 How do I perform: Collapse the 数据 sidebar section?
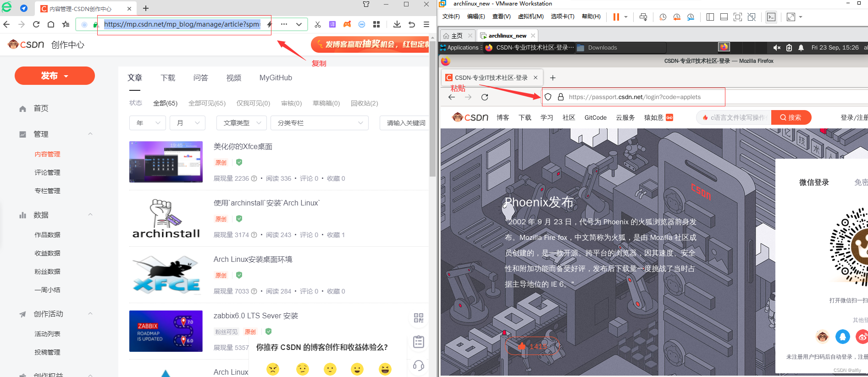click(x=90, y=215)
